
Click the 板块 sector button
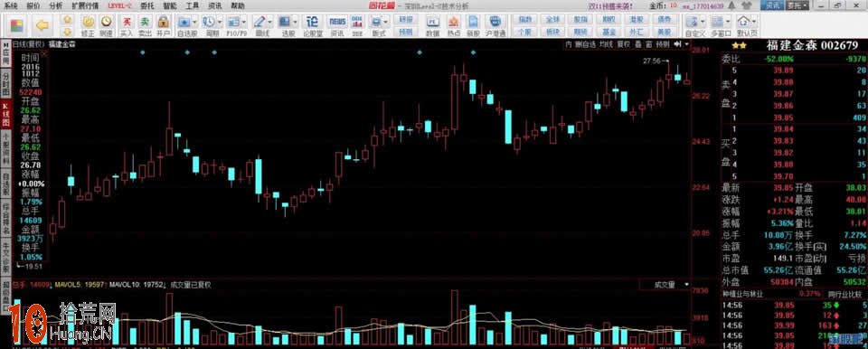point(552,32)
